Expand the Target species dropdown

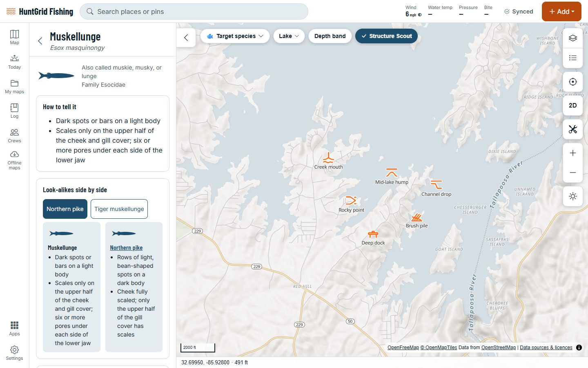click(x=235, y=36)
